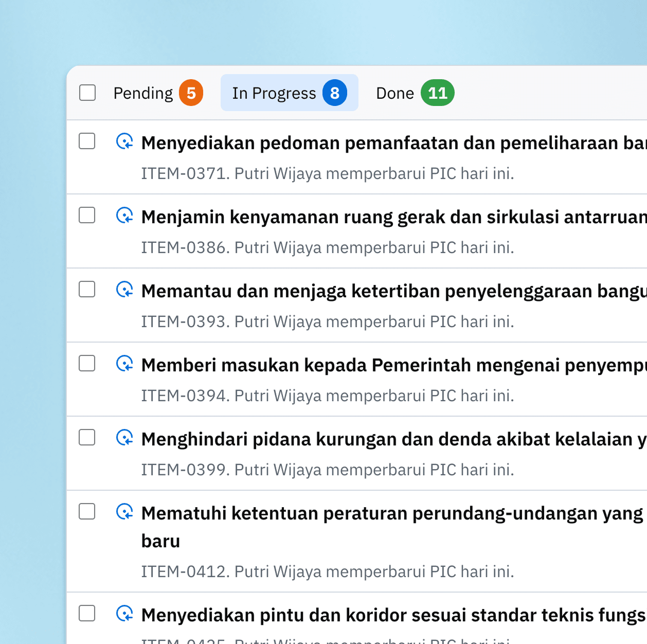Click the in-progress icon on ITEM-0371
This screenshot has height=644, width=647.
(125, 142)
